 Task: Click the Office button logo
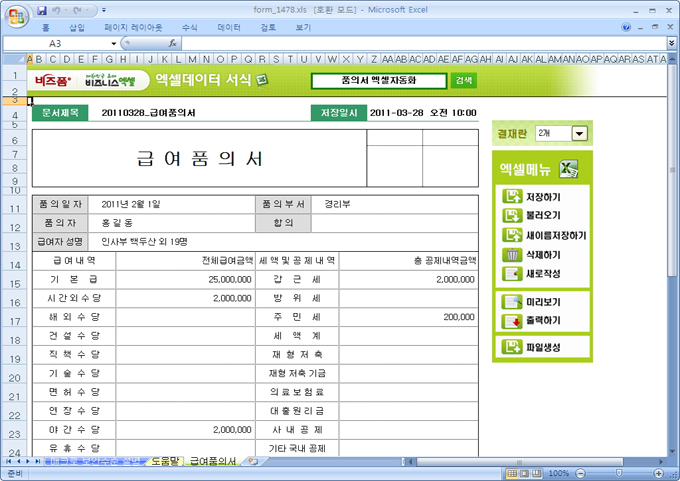[x=16, y=17]
